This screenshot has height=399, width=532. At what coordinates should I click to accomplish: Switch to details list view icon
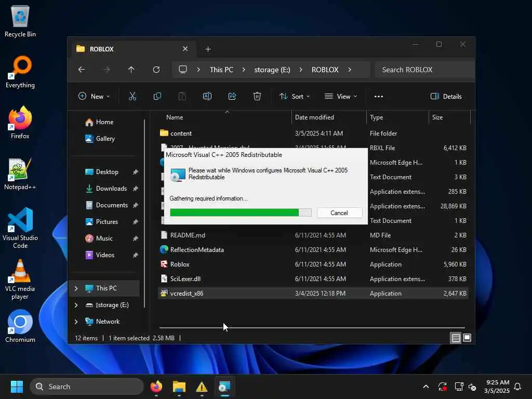tap(456, 338)
